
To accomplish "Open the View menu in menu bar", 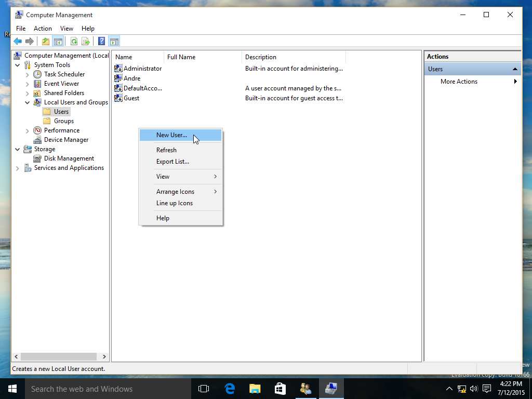I will click(66, 29).
